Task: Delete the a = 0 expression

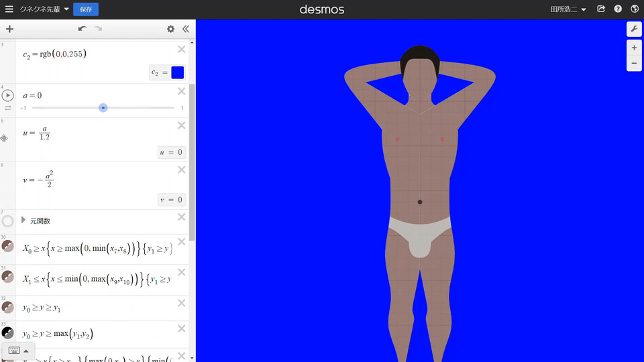Action: (x=182, y=91)
